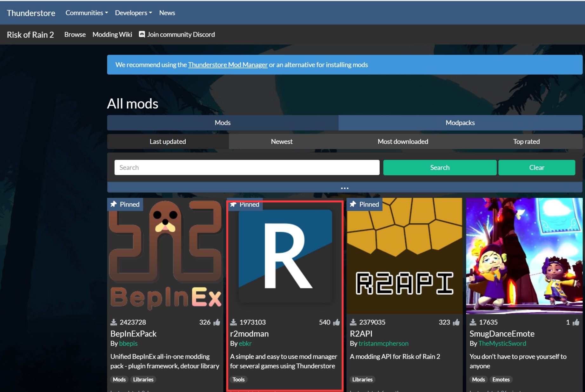Click the thumbs-up icon for BepInExPack
This screenshot has width=585, height=392.
[x=217, y=322]
